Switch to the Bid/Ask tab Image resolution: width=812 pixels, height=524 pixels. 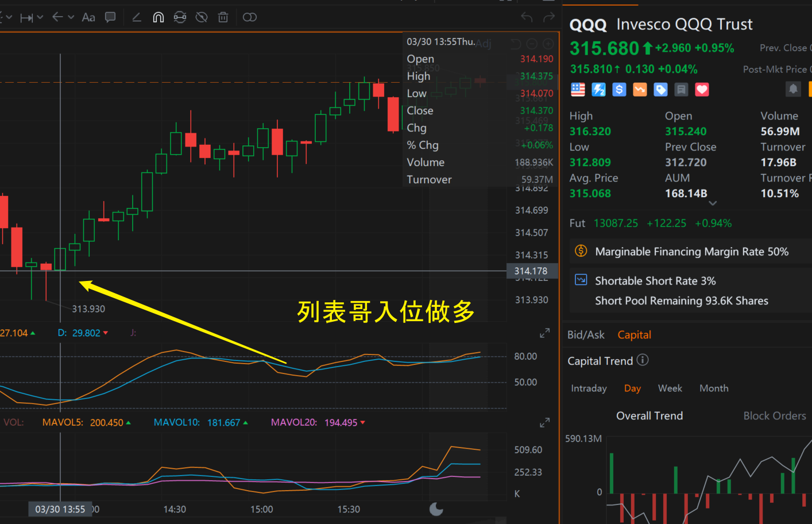coord(586,335)
